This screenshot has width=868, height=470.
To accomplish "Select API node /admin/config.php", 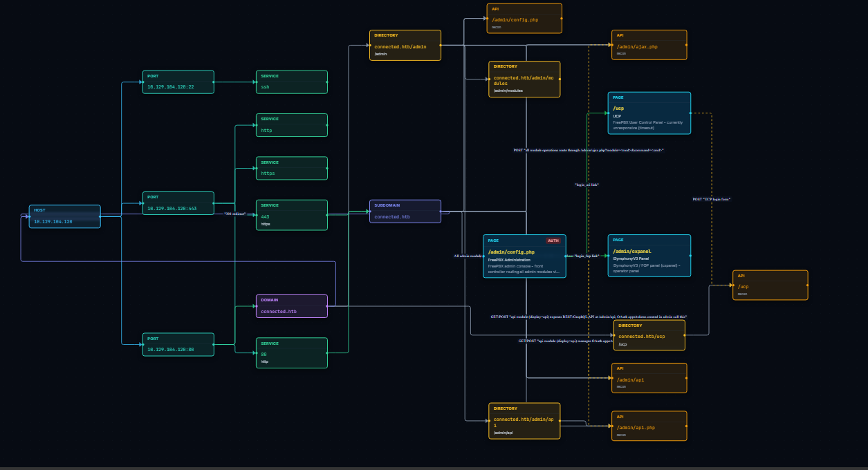I will tap(524, 18).
